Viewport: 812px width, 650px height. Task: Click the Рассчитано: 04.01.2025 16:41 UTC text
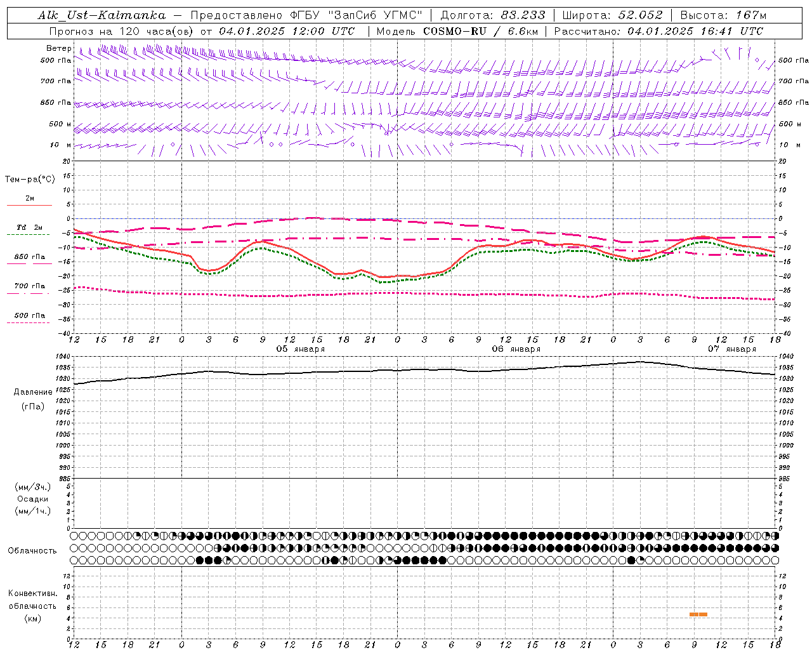pos(658,31)
